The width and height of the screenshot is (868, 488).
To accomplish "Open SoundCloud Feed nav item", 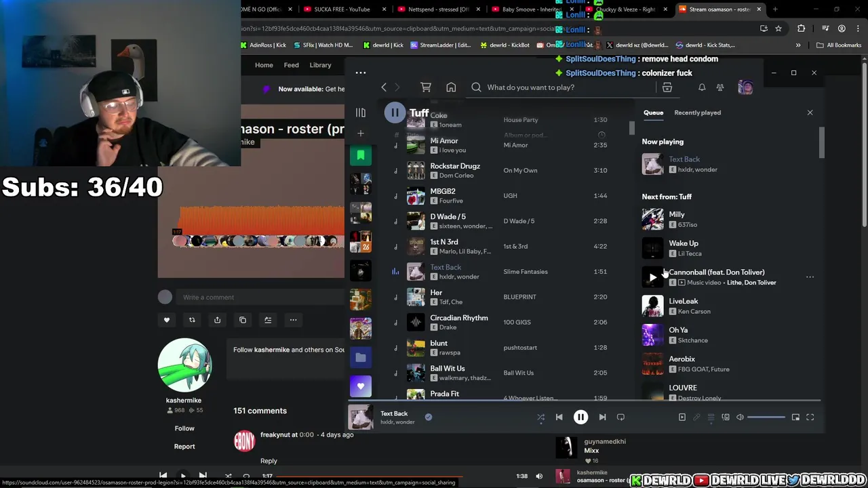I will [291, 65].
